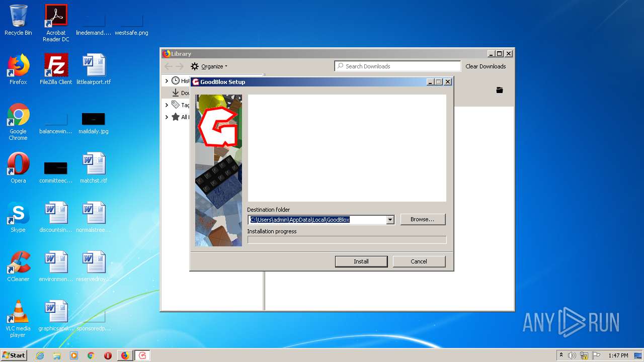Switch to Firefox taskbar button

[125, 355]
